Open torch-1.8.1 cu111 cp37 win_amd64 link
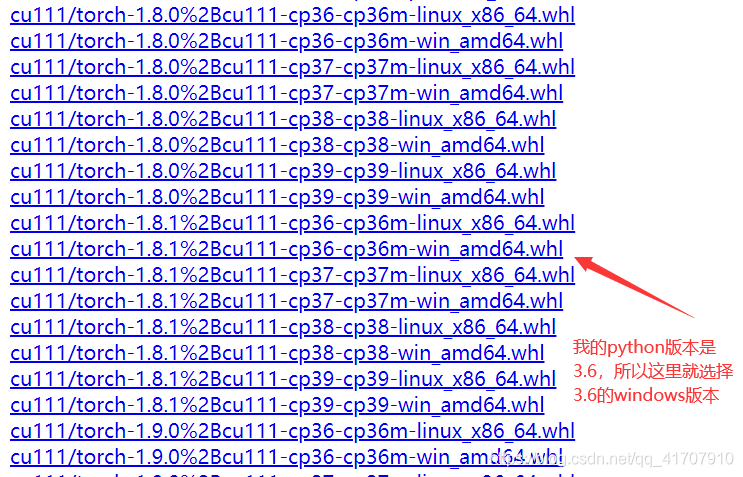The image size is (743, 477). (287, 302)
